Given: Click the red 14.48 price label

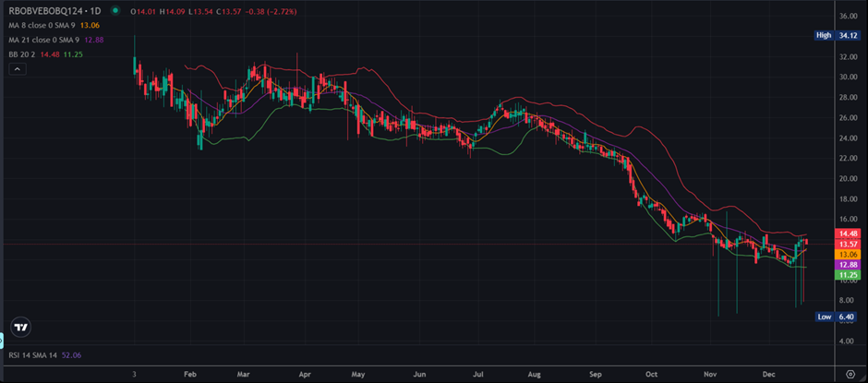Looking at the screenshot, I should click(848, 233).
